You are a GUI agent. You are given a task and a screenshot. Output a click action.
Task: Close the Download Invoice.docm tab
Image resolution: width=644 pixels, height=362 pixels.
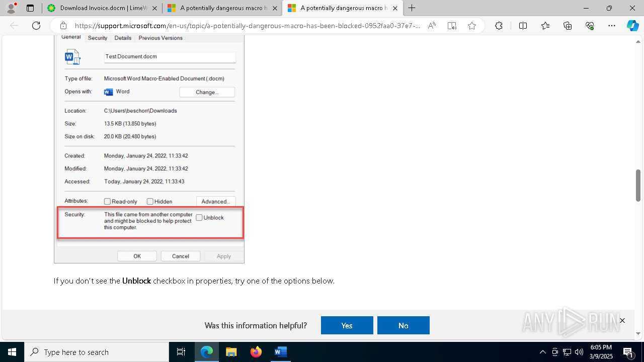154,8
